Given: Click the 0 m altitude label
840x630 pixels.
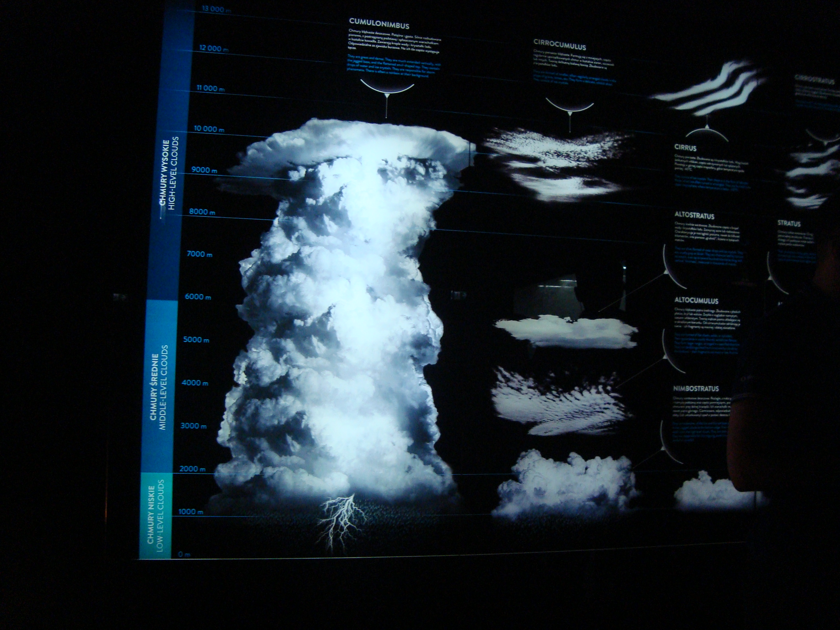Looking at the screenshot, I should point(184,555).
